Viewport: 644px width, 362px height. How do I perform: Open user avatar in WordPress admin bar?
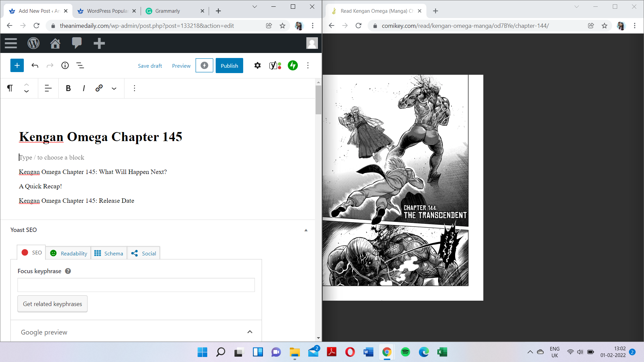pos(312,43)
